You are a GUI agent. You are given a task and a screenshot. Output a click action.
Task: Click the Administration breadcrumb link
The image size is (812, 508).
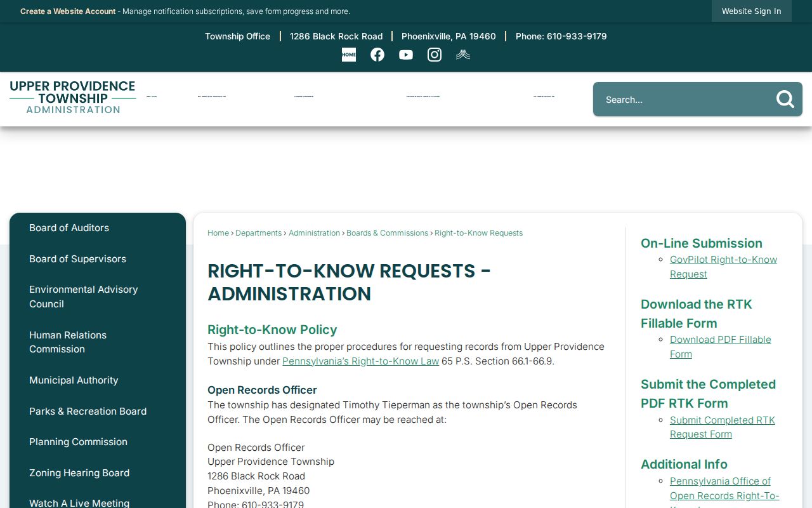tap(314, 233)
